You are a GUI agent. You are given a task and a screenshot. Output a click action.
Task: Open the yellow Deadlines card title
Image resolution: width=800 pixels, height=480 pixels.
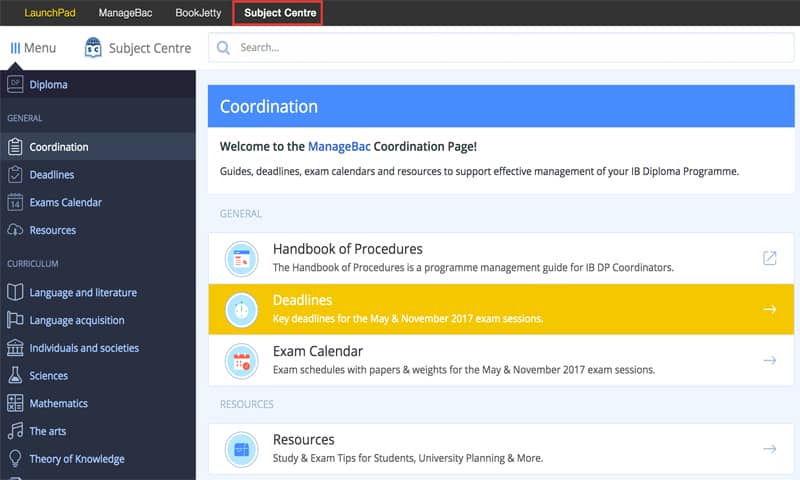[303, 300]
